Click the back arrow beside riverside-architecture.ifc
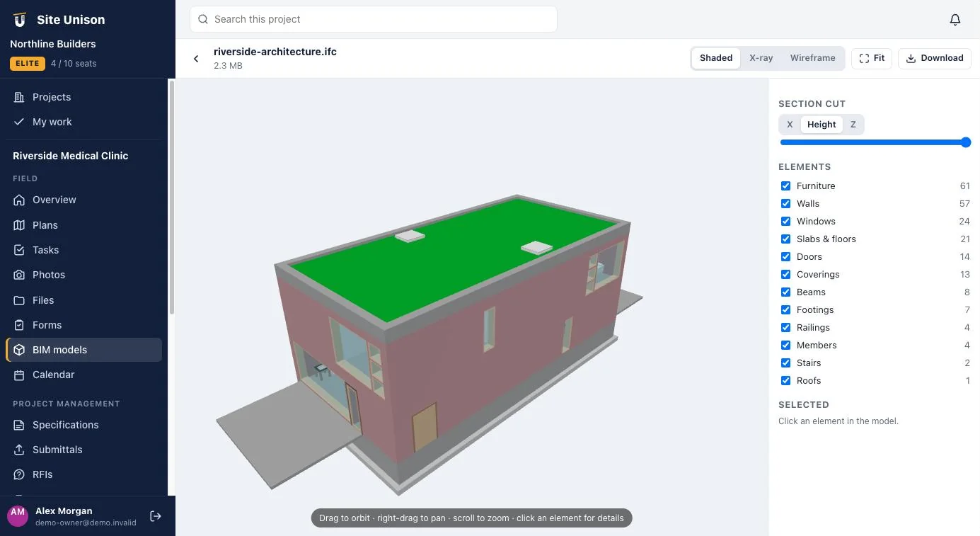980x536 pixels. [196, 59]
